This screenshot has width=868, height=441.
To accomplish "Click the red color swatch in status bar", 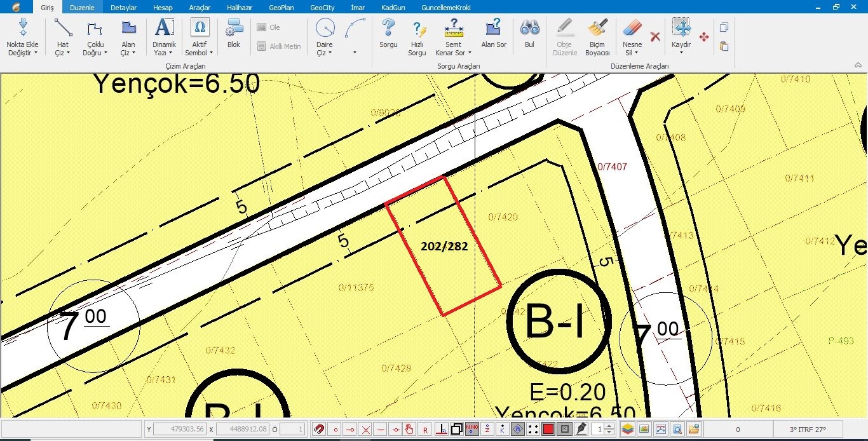I will [548, 429].
